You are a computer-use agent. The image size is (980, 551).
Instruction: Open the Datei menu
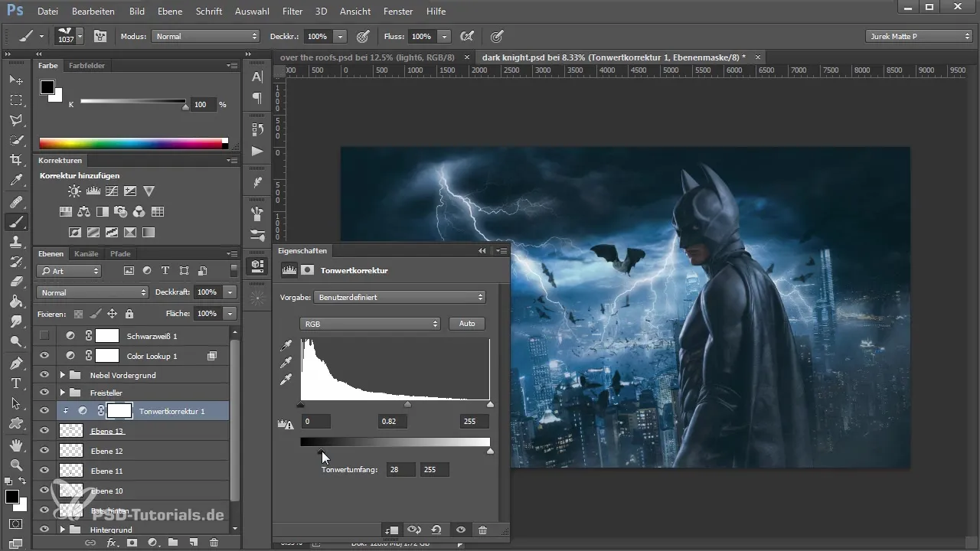(x=47, y=11)
